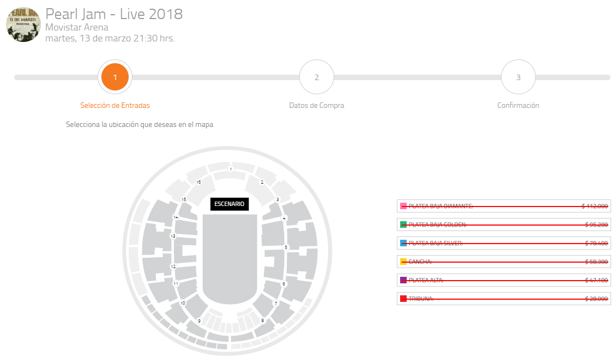The width and height of the screenshot is (616, 364).
Task: Select section 8 marker on arena map
Action: (263, 320)
